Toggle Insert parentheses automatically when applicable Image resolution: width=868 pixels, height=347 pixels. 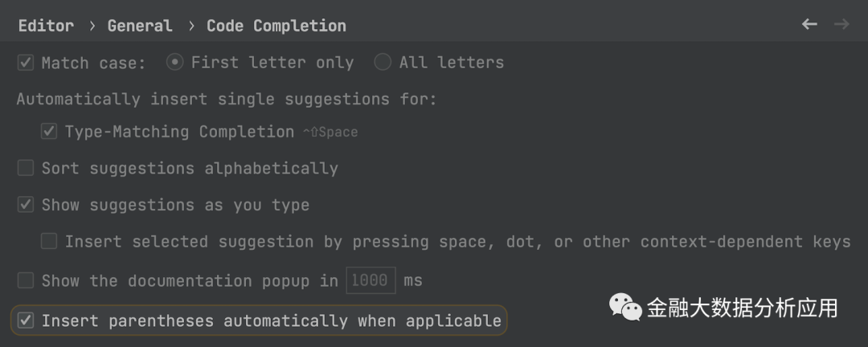coord(26,320)
